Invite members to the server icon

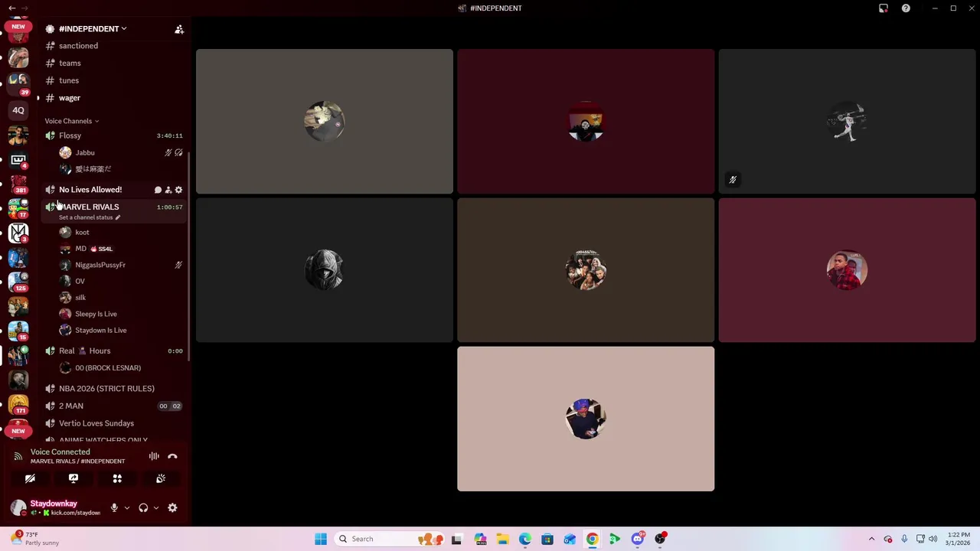pyautogui.click(x=179, y=29)
